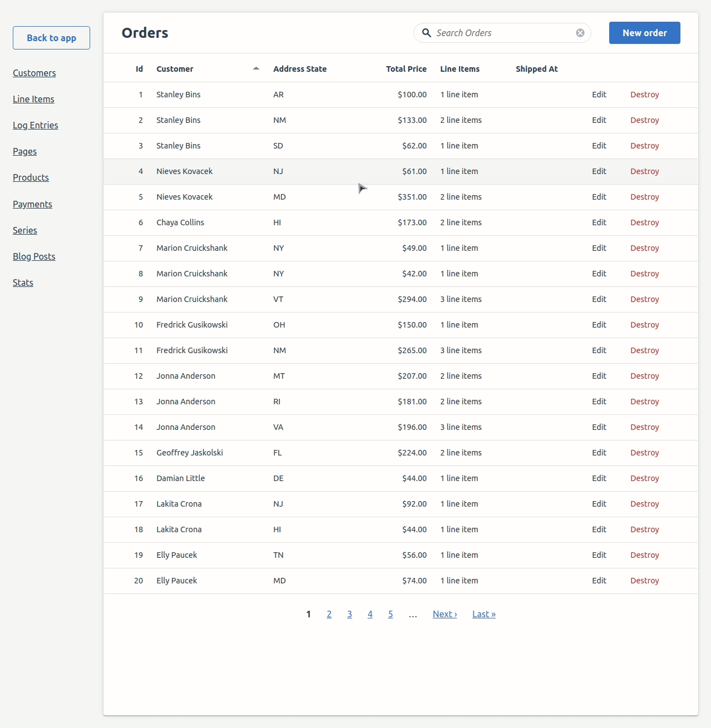Click the search magnifier icon

point(427,33)
